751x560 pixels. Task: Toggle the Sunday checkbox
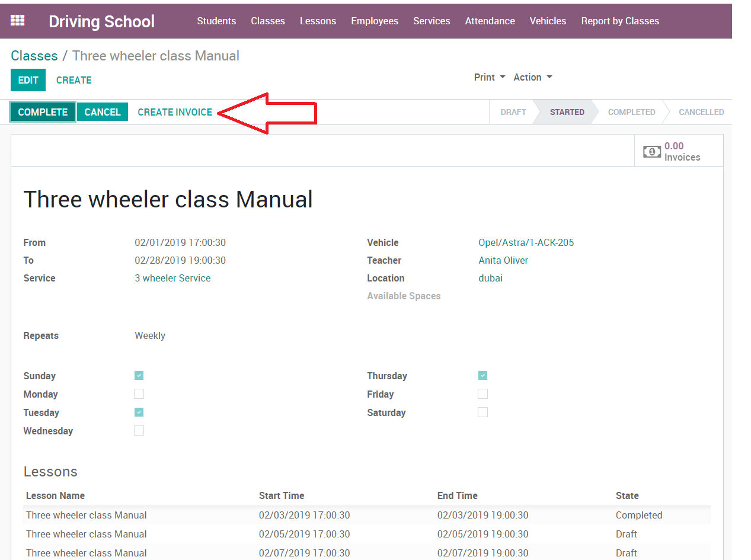(139, 376)
